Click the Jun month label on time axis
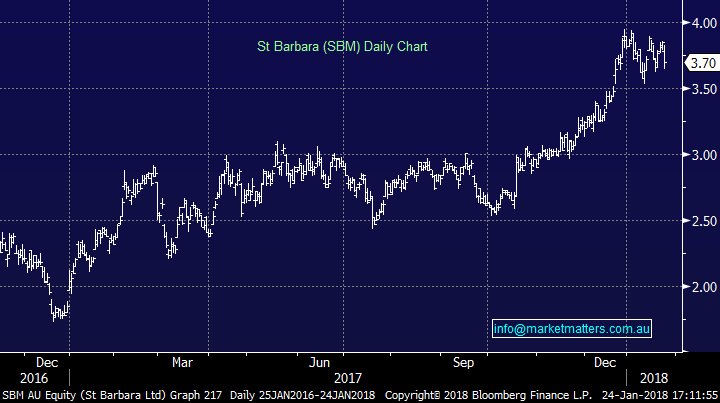 coord(319,363)
